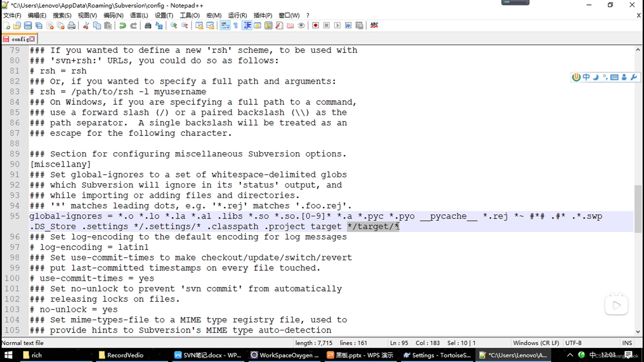Click the Close document toolbar icon

click(x=50, y=25)
